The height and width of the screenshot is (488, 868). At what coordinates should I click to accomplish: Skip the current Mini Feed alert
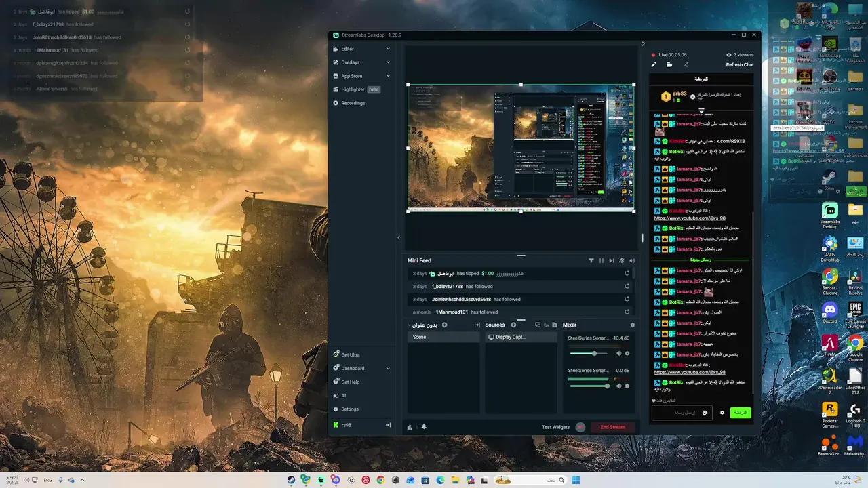tap(612, 260)
